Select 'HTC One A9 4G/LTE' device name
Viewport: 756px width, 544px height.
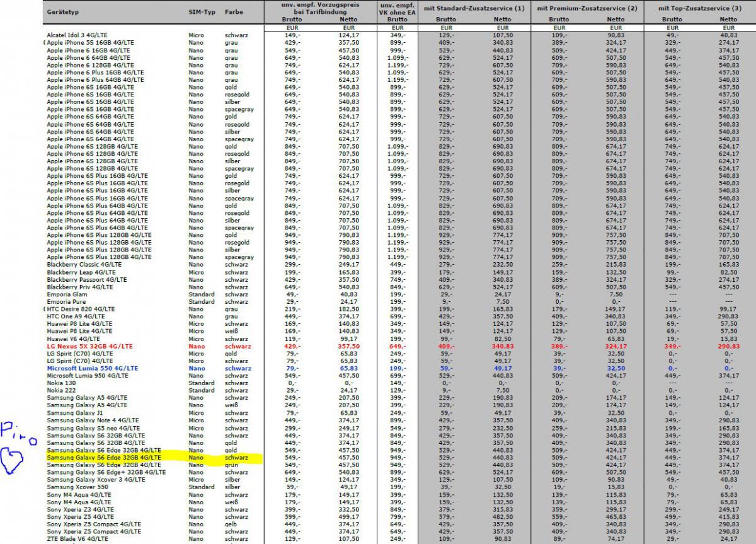point(76,316)
